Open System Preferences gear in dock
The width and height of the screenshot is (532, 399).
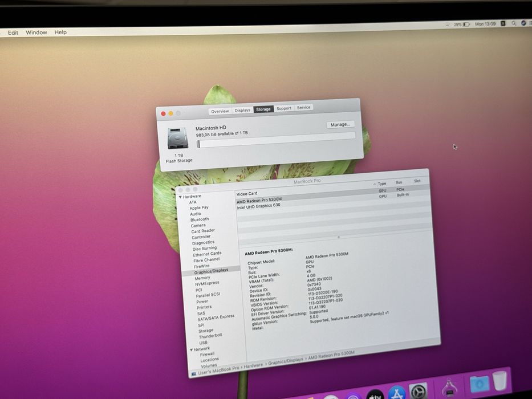click(418, 392)
